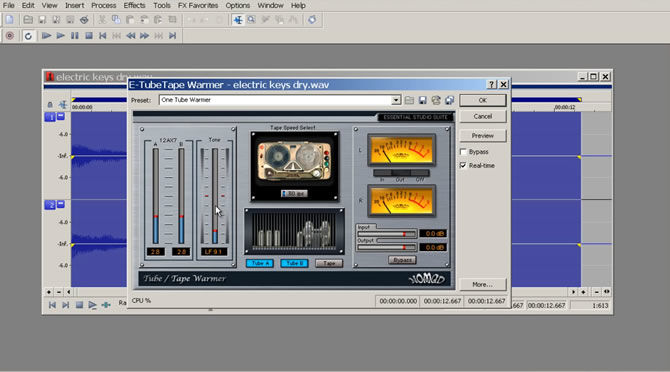Screen dimensions: 670x372
Task: Click the Paste toolbar icon
Action: [x=130, y=20]
